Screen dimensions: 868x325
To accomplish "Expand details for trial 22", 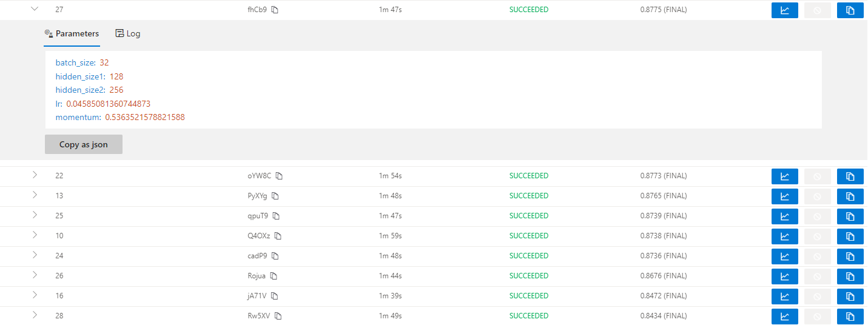I will point(35,175).
